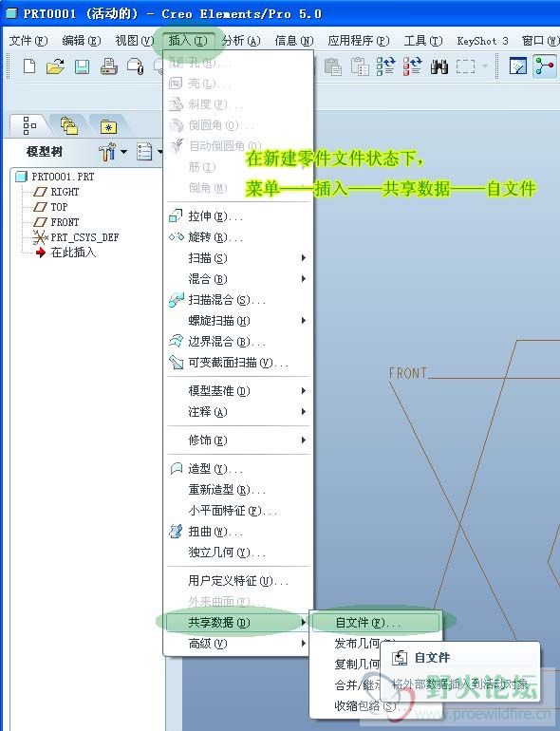Switch to the Model Tree navigator tab
The height and width of the screenshot is (731, 560).
[29, 126]
